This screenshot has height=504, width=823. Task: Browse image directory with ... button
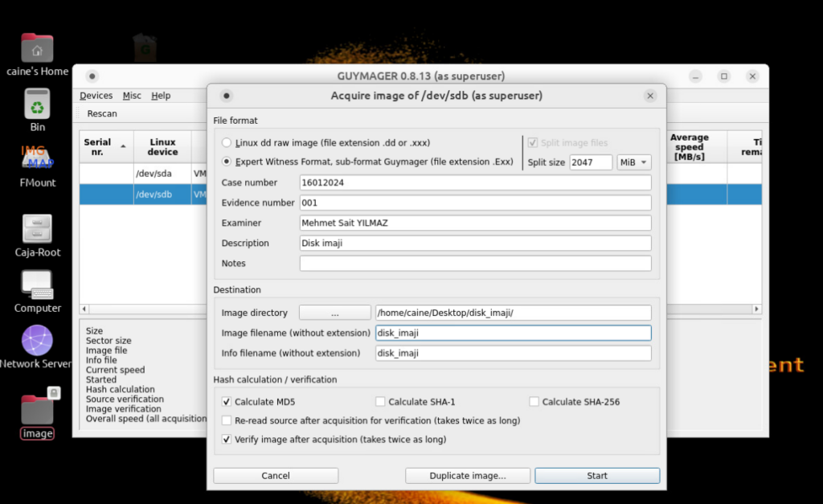point(335,313)
